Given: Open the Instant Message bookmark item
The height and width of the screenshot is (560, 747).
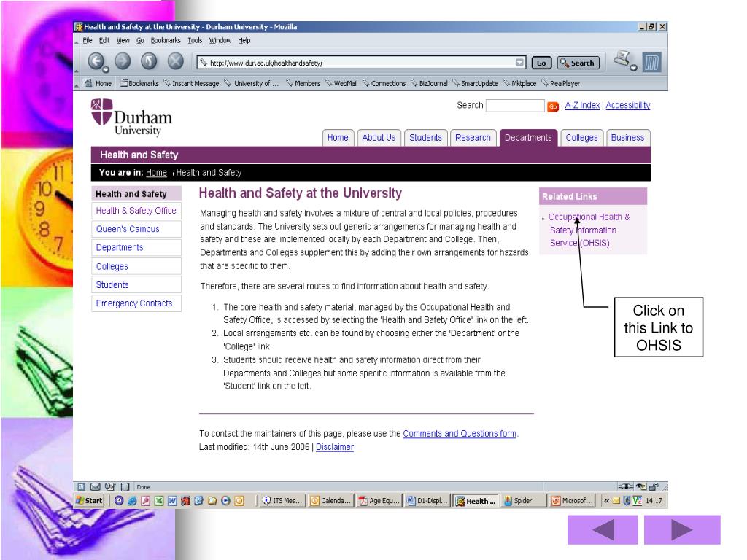Looking at the screenshot, I should coord(192,83).
